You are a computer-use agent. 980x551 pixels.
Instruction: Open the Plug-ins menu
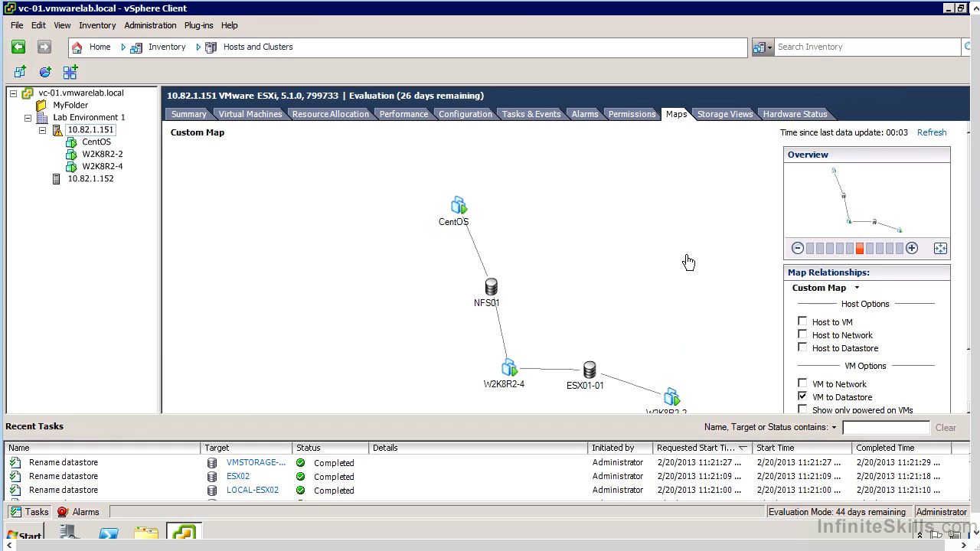(x=198, y=25)
